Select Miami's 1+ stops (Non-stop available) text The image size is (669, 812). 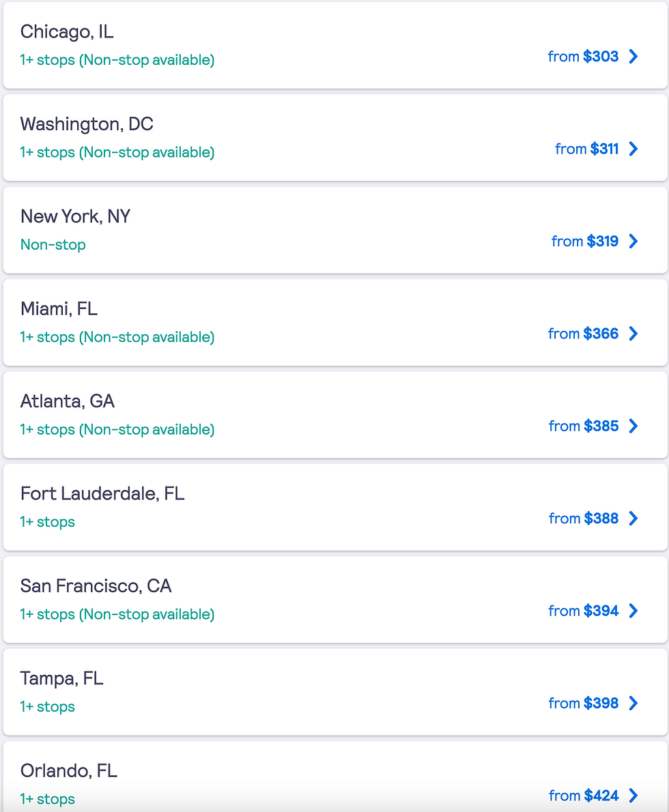[x=117, y=337]
